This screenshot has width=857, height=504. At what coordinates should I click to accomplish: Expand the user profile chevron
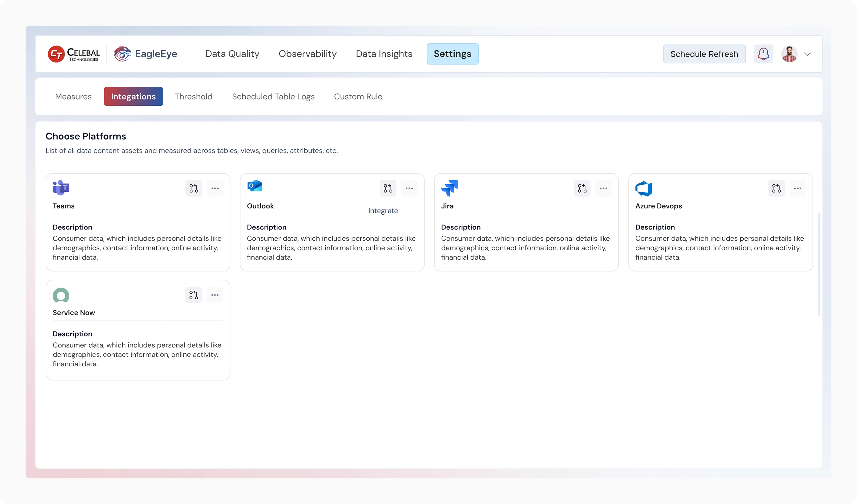point(807,54)
